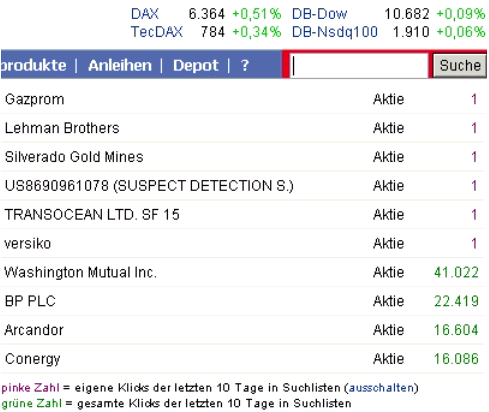Click TecDAX change +0,34%
489x412 pixels.
coord(257,32)
